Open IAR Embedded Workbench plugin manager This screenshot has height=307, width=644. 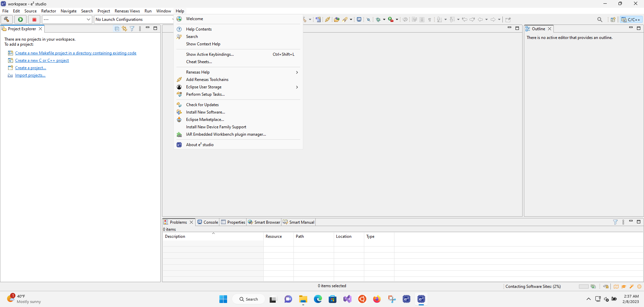coord(238,134)
